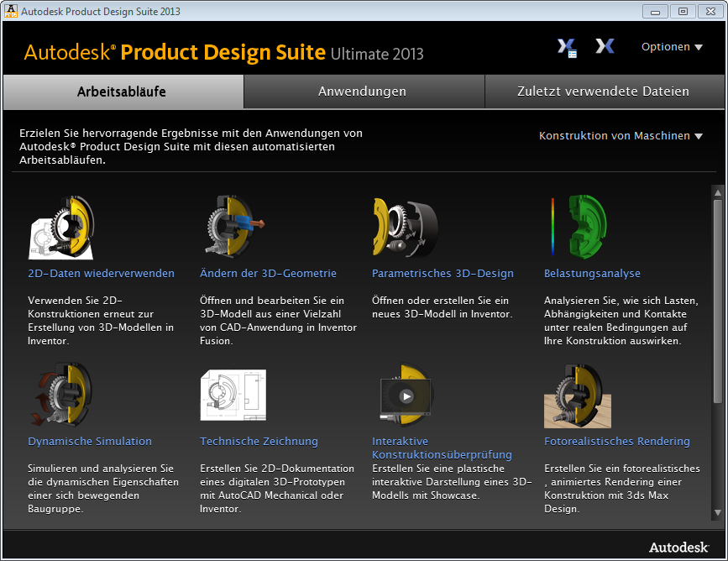
Task: Click the 2D-Daten wiederverwenden workflow icon
Action: (61, 227)
